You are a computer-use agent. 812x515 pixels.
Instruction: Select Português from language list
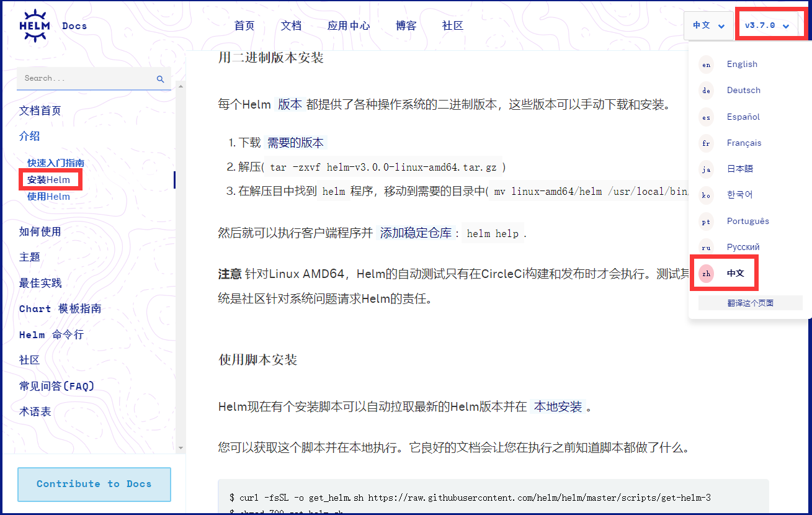(x=747, y=221)
